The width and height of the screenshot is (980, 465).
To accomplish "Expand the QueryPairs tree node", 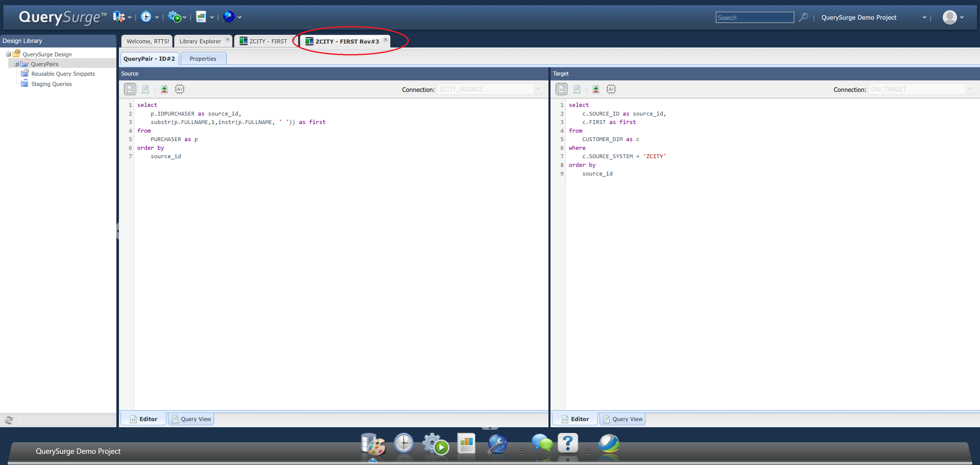I will point(17,64).
